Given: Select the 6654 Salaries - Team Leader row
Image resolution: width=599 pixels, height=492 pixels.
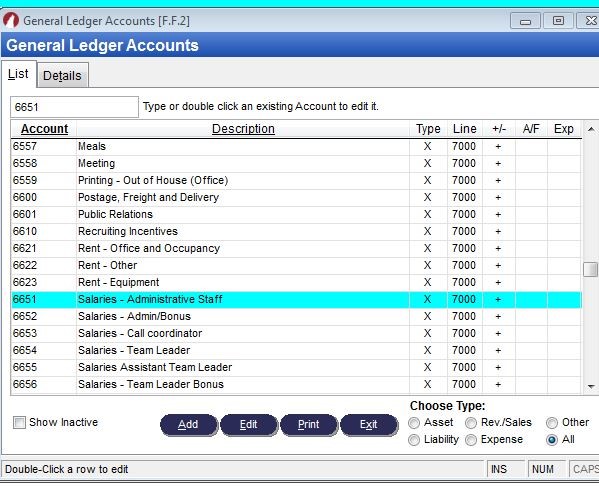Looking at the screenshot, I should pos(296,350).
